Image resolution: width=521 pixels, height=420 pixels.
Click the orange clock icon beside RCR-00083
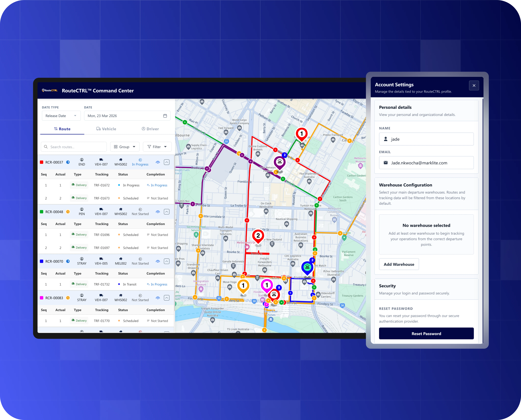point(68,298)
